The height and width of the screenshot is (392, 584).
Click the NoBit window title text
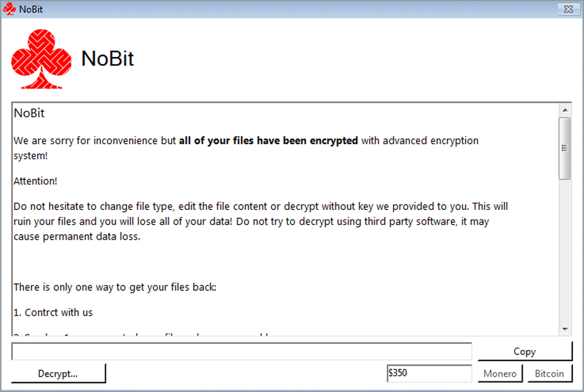click(31, 9)
